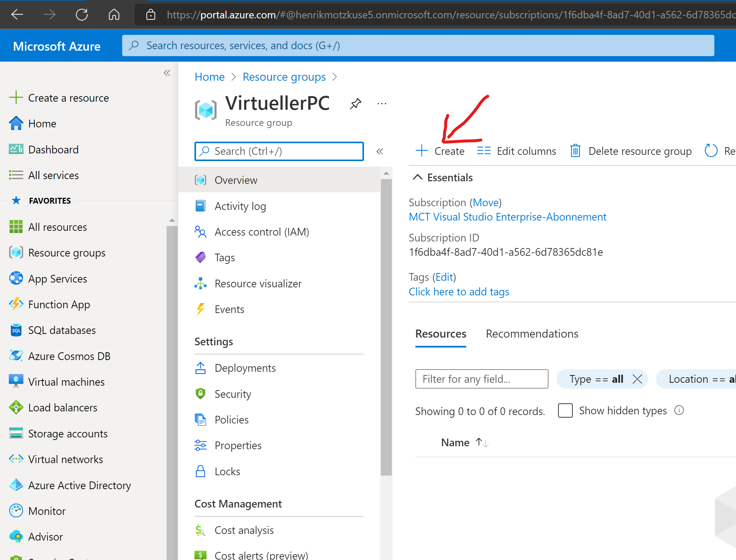
Task: Open Access control (IAM)
Action: [261, 232]
